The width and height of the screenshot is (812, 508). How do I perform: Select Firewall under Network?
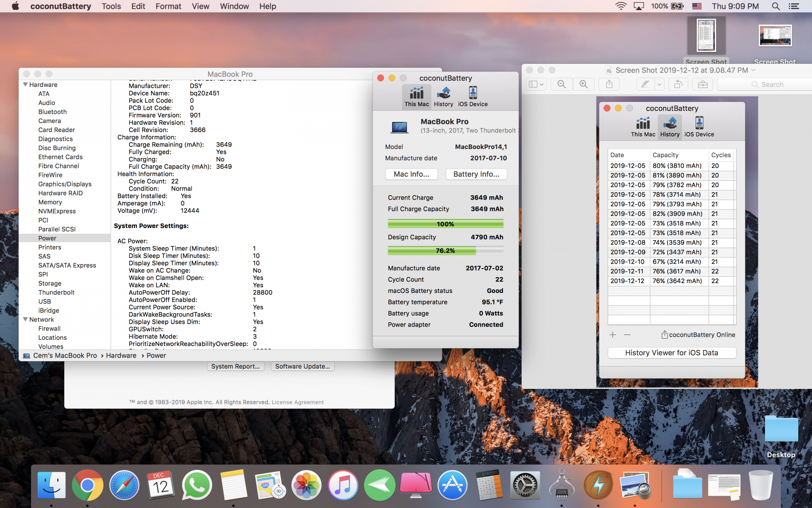pyautogui.click(x=49, y=328)
